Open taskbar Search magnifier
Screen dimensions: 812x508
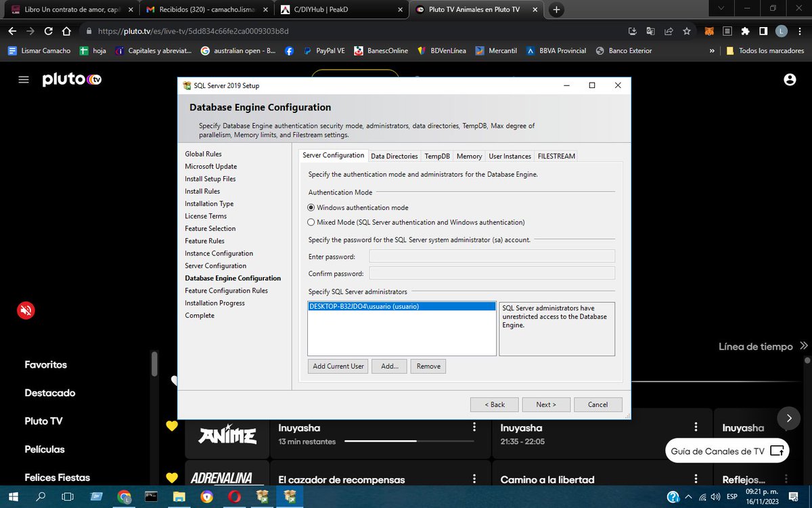41,496
